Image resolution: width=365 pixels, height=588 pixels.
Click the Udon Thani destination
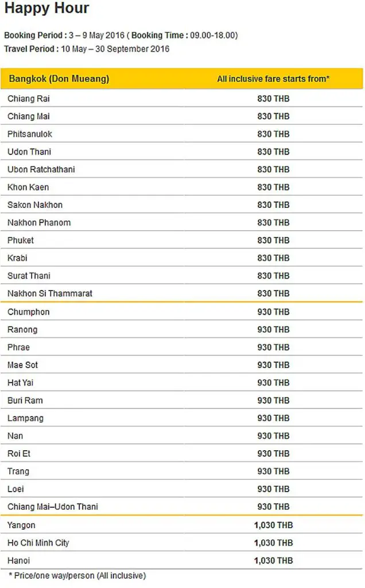click(29, 152)
